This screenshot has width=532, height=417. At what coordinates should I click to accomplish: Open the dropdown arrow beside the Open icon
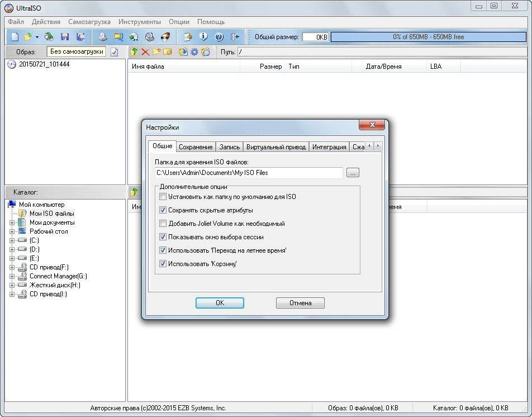[x=37, y=37]
